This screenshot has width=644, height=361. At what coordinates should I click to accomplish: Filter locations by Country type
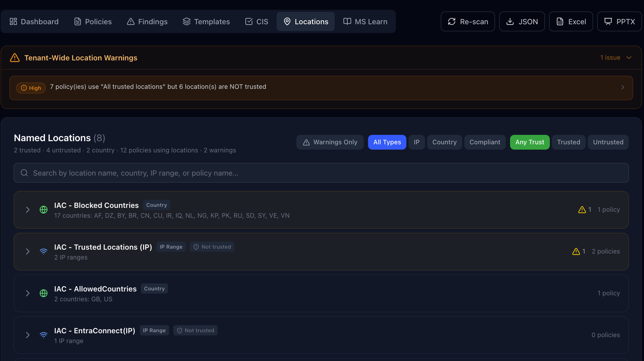click(444, 142)
